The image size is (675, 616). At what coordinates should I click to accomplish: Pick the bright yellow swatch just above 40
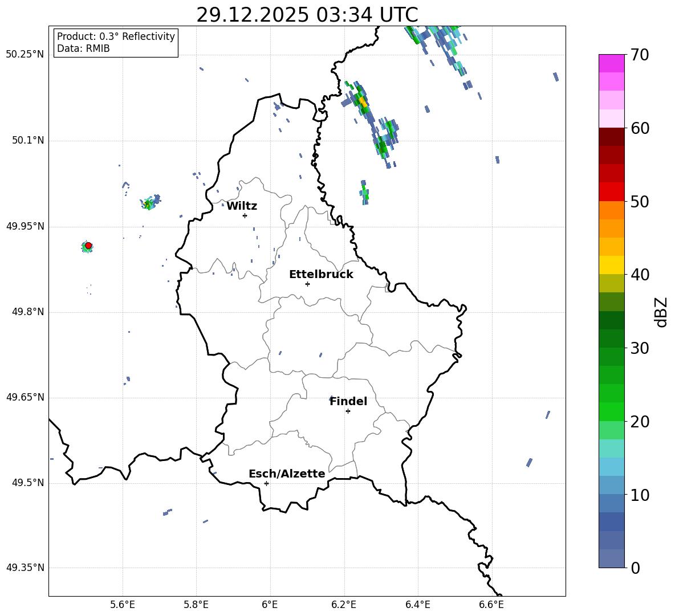612,265
